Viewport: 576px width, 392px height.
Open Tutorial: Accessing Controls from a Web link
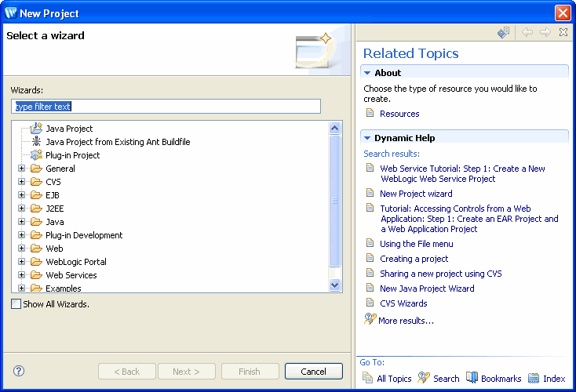[x=469, y=219]
